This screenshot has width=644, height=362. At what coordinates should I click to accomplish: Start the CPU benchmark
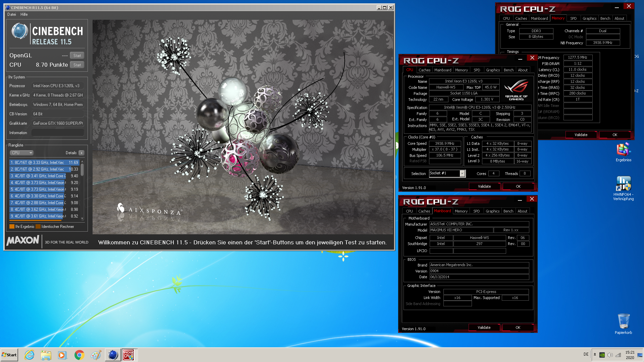(77, 65)
